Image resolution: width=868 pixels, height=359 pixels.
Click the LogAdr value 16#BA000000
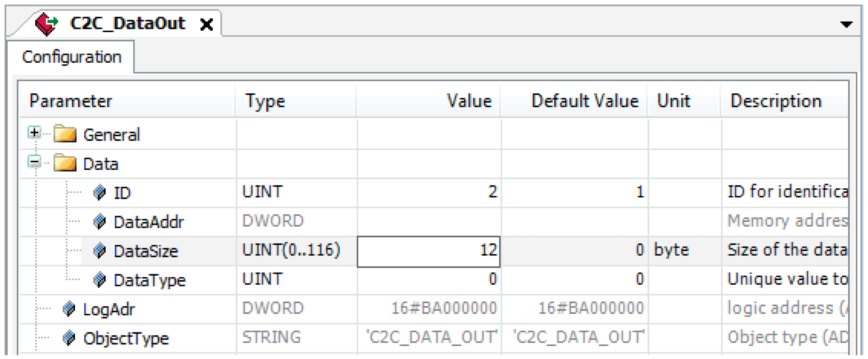[444, 308]
